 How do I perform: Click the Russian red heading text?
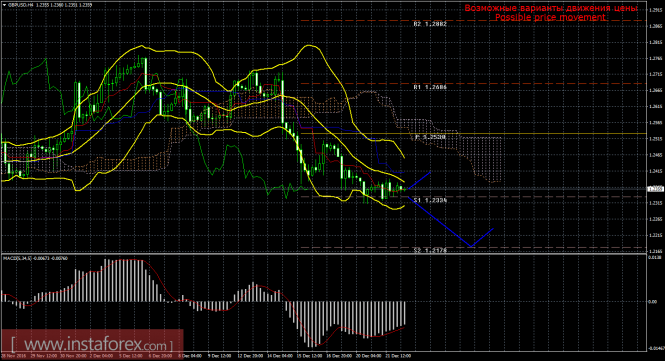coord(550,8)
